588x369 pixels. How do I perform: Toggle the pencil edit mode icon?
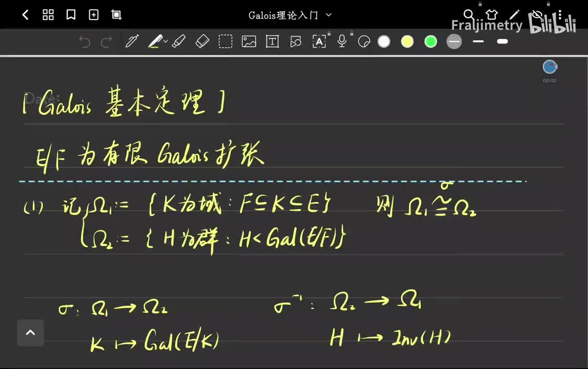[514, 15]
